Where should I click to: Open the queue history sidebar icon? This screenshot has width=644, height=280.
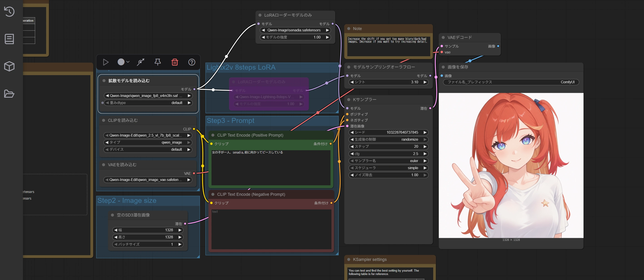coord(9,12)
